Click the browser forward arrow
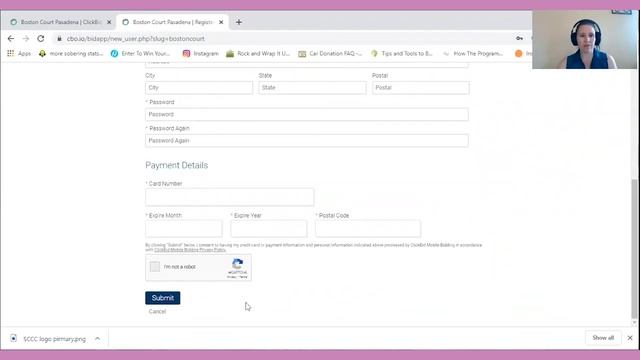640x360 pixels. (26, 38)
